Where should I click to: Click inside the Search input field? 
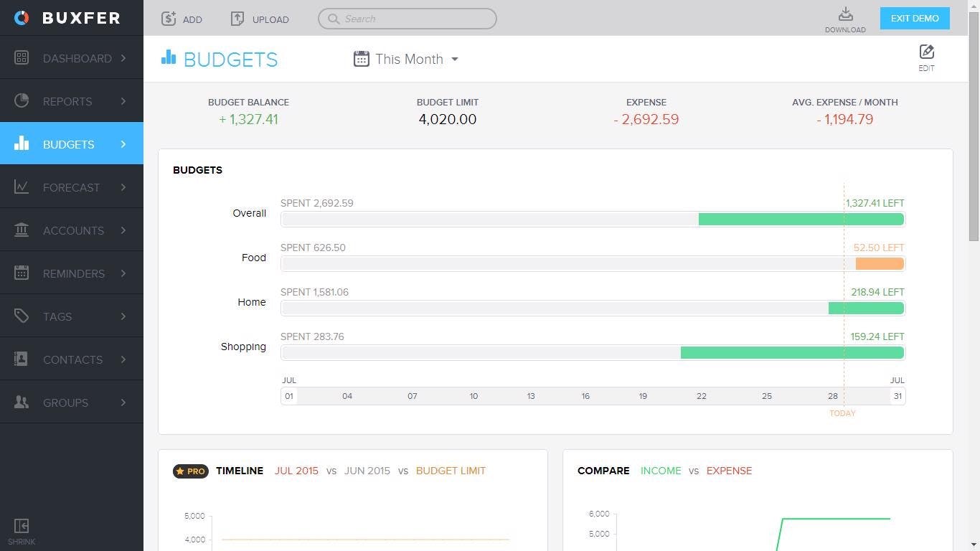pos(407,19)
